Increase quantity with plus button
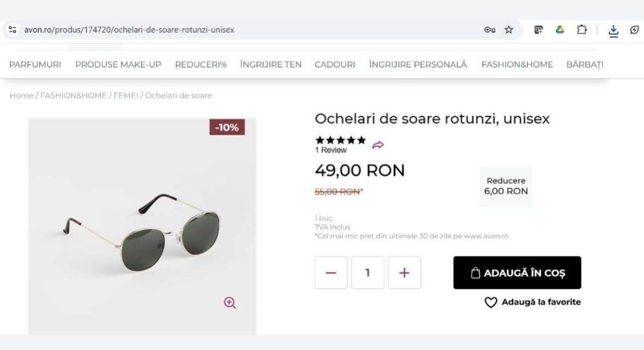The width and height of the screenshot is (644, 350). [404, 273]
